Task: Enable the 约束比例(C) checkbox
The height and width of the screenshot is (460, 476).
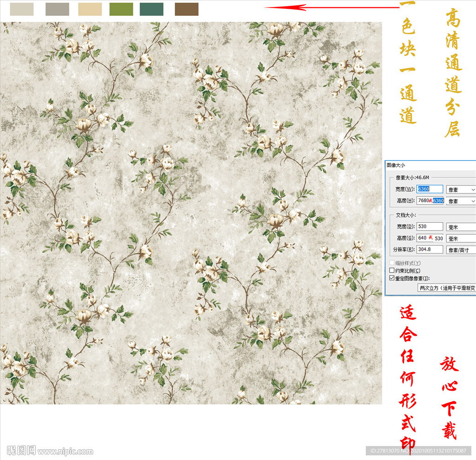Action: pyautogui.click(x=392, y=270)
